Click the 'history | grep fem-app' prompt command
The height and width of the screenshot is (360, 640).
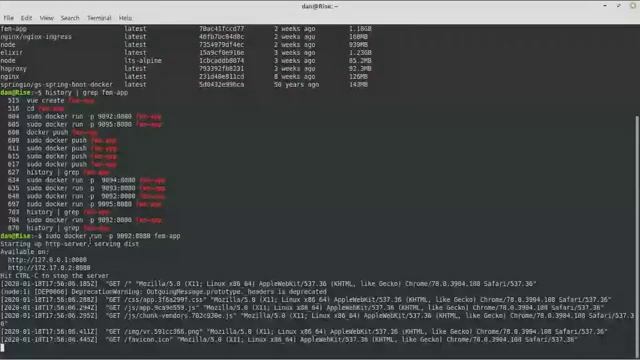click(87, 93)
